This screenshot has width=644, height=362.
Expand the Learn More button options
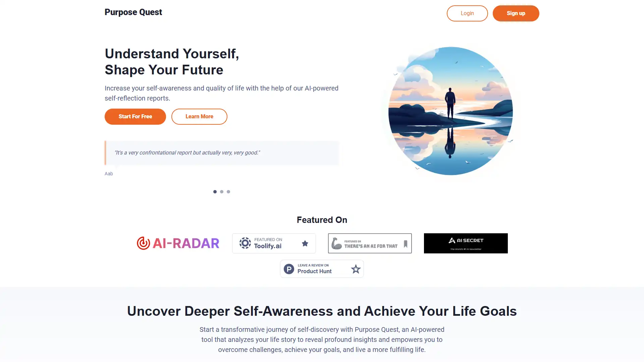click(199, 116)
